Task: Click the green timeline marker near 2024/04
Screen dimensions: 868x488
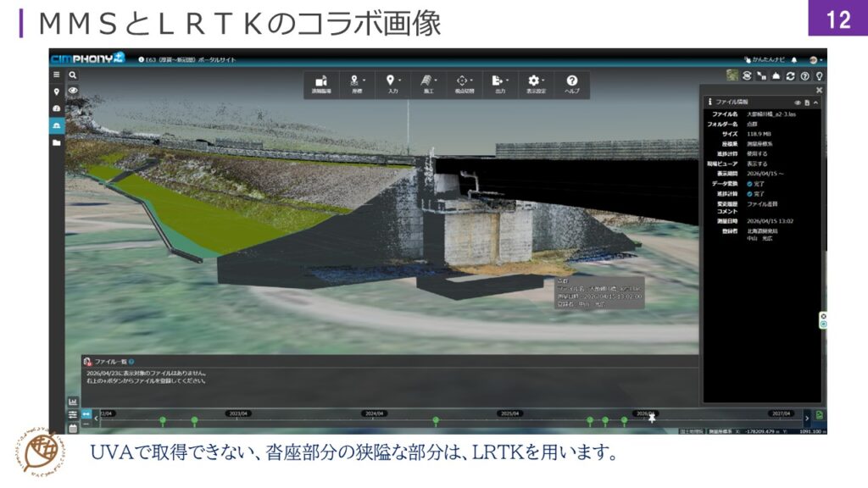Action: coord(436,420)
